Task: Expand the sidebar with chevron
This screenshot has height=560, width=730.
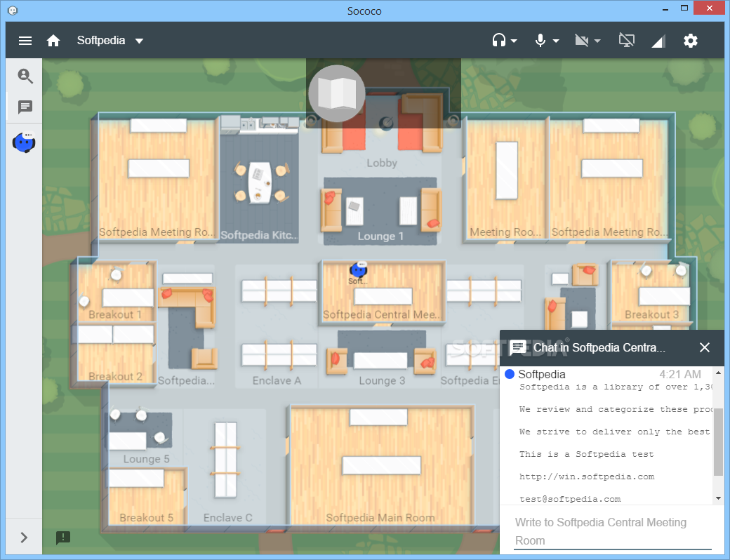Action: (24, 538)
